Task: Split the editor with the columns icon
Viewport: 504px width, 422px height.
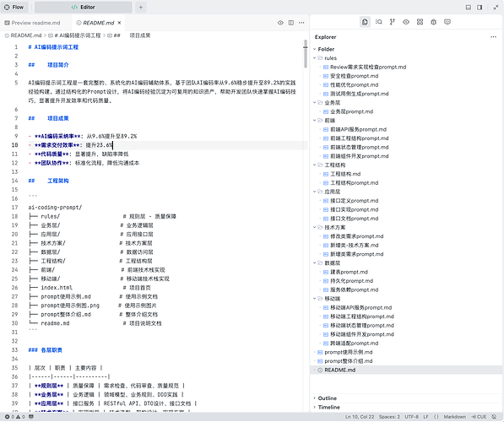Action: point(291,23)
